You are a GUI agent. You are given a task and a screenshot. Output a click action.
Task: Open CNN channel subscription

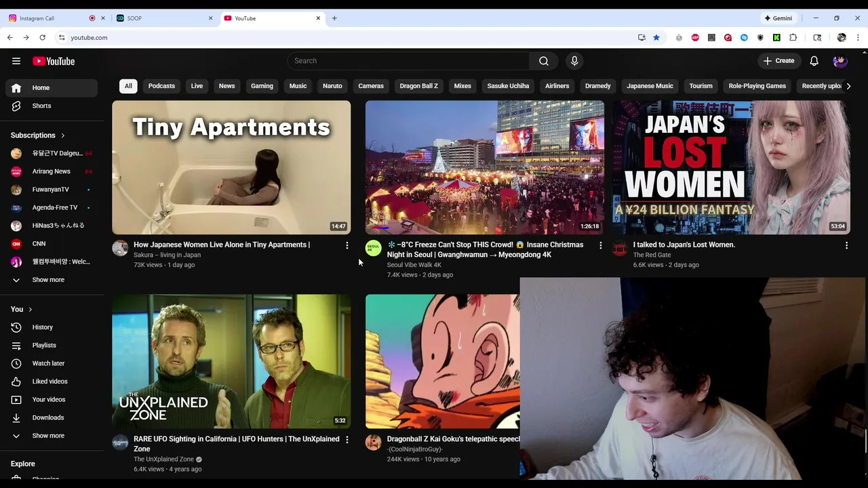click(x=52, y=243)
